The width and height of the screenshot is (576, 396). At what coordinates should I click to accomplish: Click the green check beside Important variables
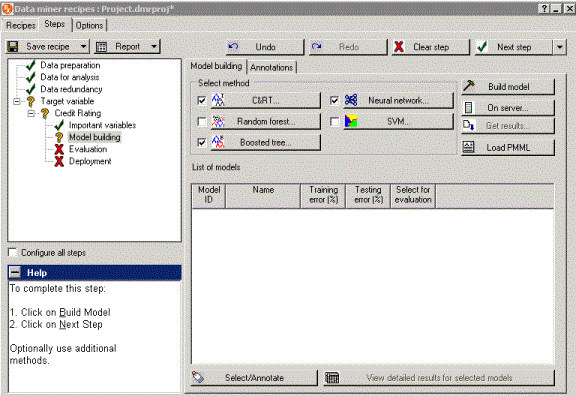pos(59,125)
